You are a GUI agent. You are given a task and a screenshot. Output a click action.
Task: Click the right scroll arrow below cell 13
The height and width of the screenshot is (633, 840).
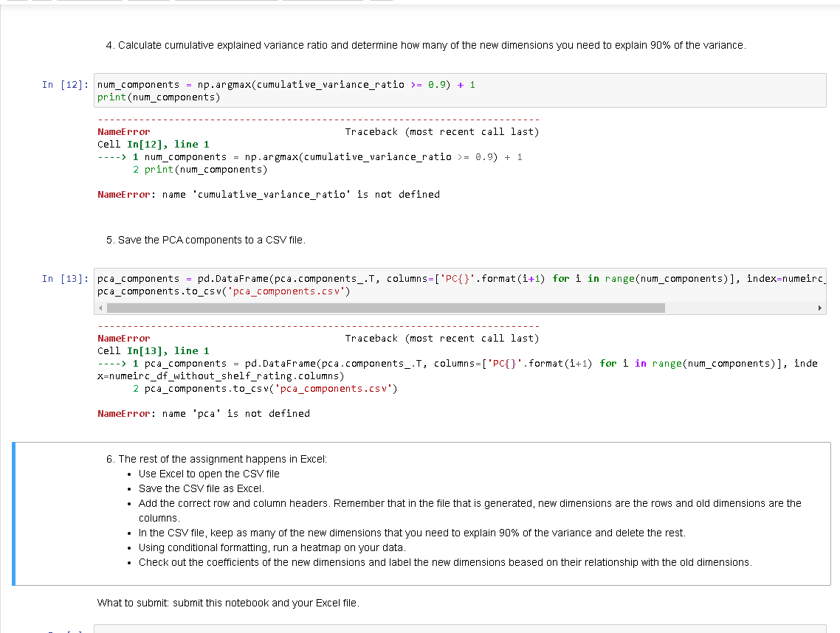point(821,308)
